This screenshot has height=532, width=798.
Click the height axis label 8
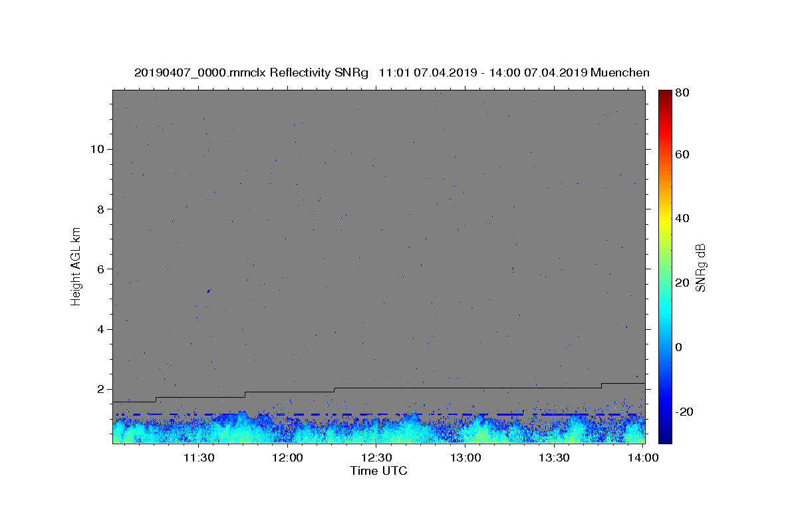[101, 209]
